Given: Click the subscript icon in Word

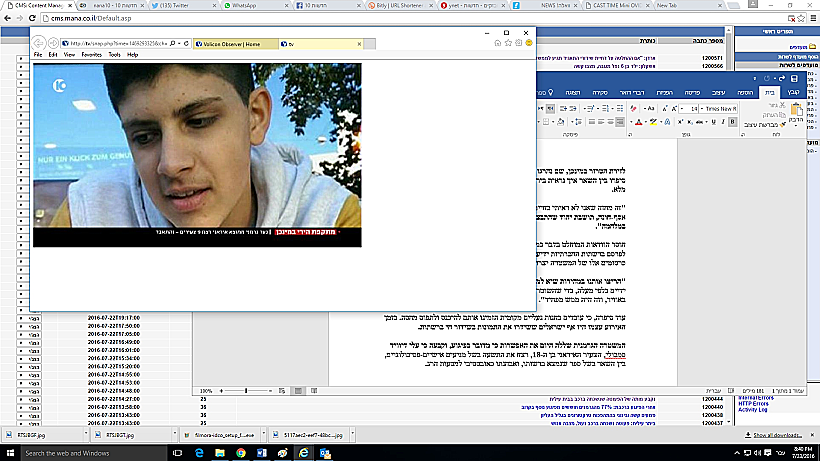Looking at the screenshot, I should 690,122.
